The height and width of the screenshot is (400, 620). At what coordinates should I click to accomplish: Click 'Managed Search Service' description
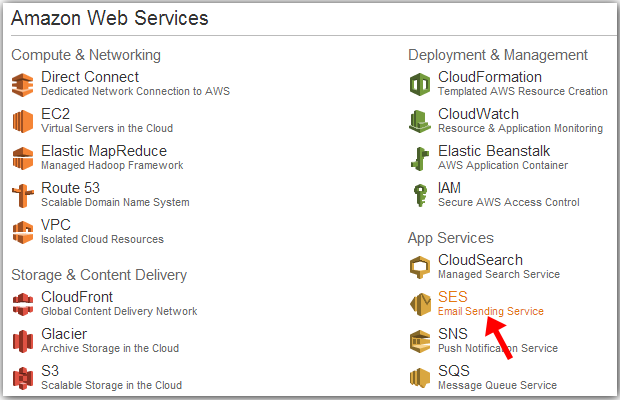(499, 274)
